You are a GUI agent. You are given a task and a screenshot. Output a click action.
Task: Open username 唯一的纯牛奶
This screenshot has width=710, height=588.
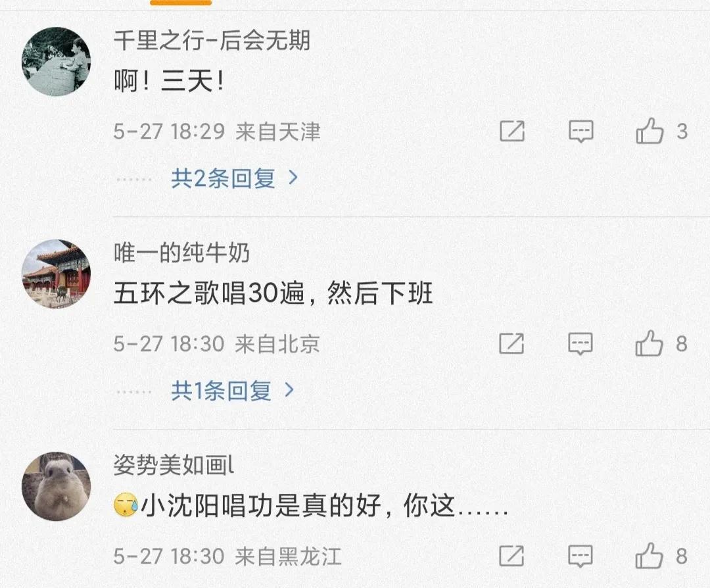tap(181, 253)
